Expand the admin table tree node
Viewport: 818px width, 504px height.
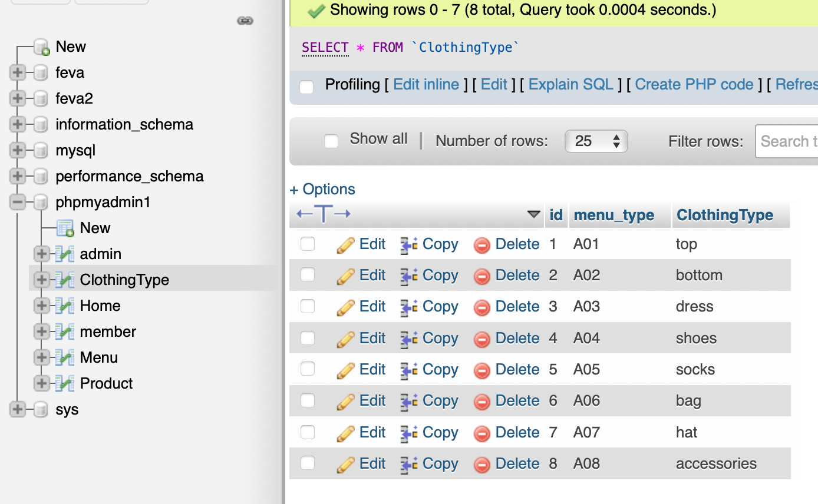(41, 254)
